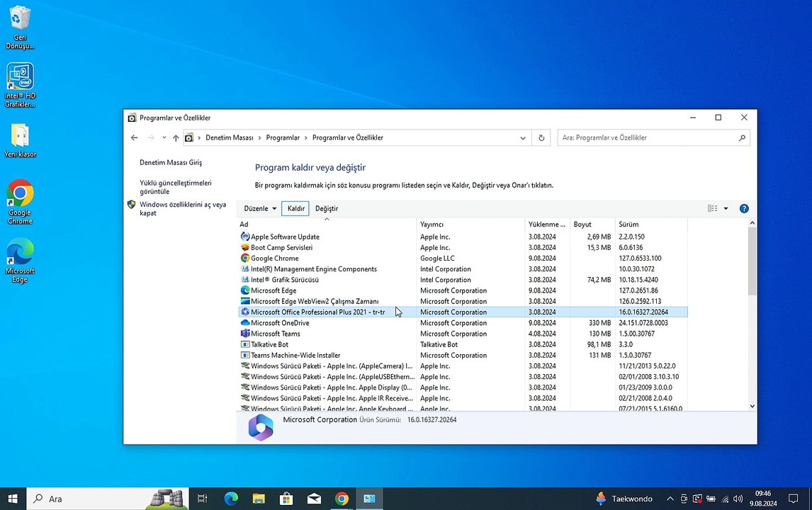Click the Apple Software Update program icon
Viewport: 812px width, 510px height.
tap(245, 237)
